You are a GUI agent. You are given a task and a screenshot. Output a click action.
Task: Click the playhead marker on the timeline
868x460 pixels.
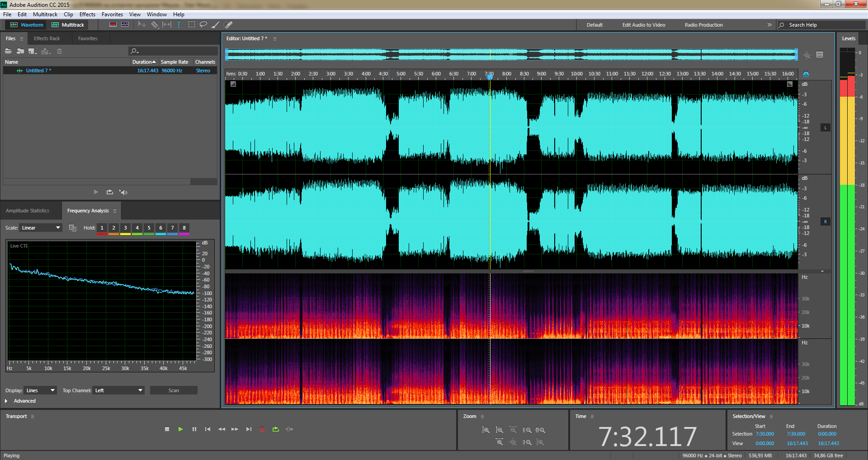[490, 76]
